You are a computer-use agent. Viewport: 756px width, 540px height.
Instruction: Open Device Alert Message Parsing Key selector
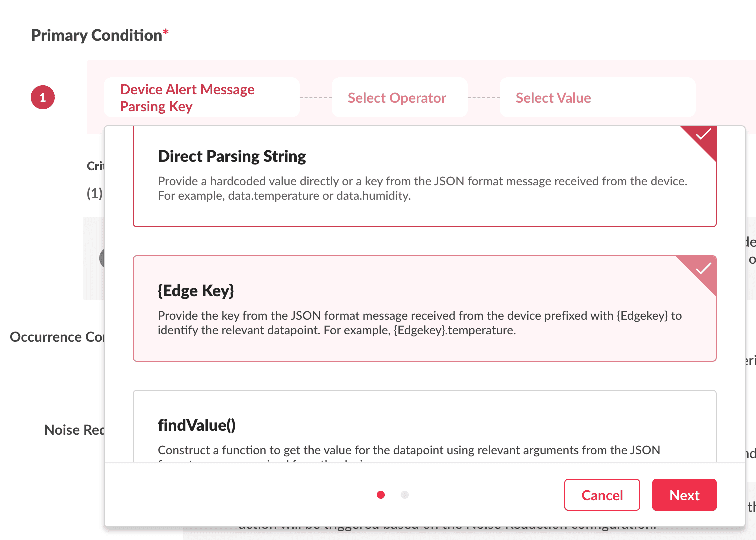coord(201,98)
